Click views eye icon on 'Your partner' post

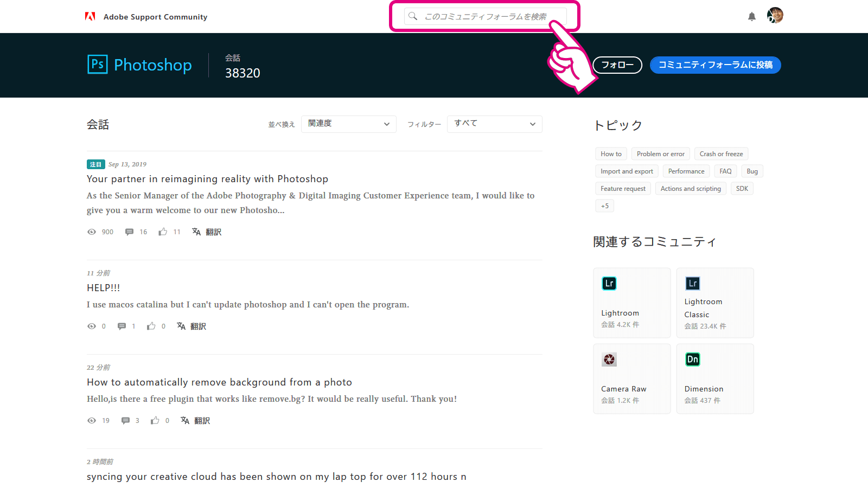coord(92,232)
